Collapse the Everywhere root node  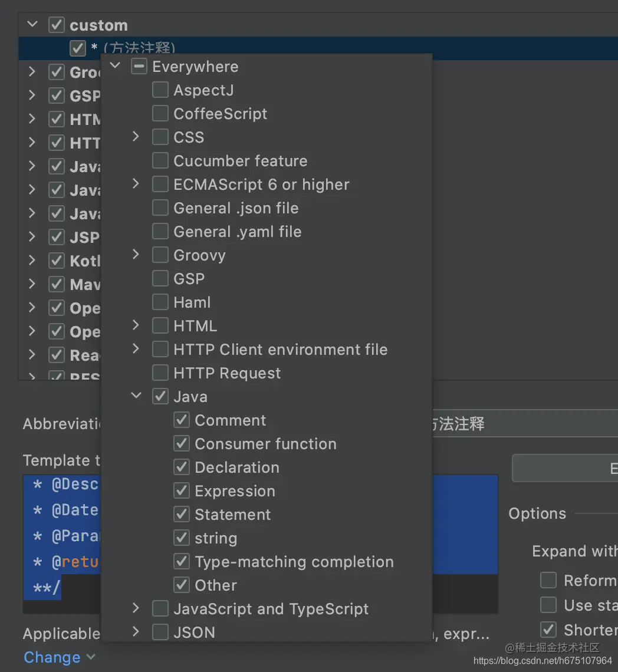[116, 66]
